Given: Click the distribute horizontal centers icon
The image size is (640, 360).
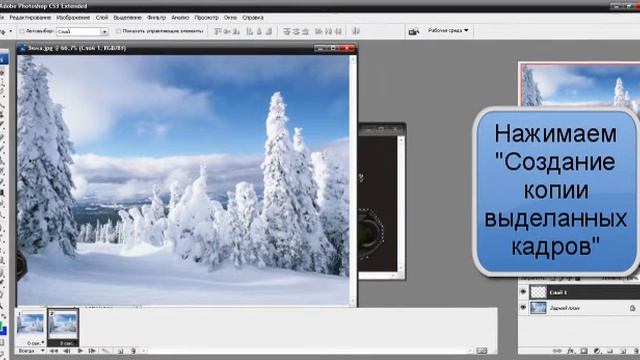Looking at the screenshot, I should coord(329,31).
